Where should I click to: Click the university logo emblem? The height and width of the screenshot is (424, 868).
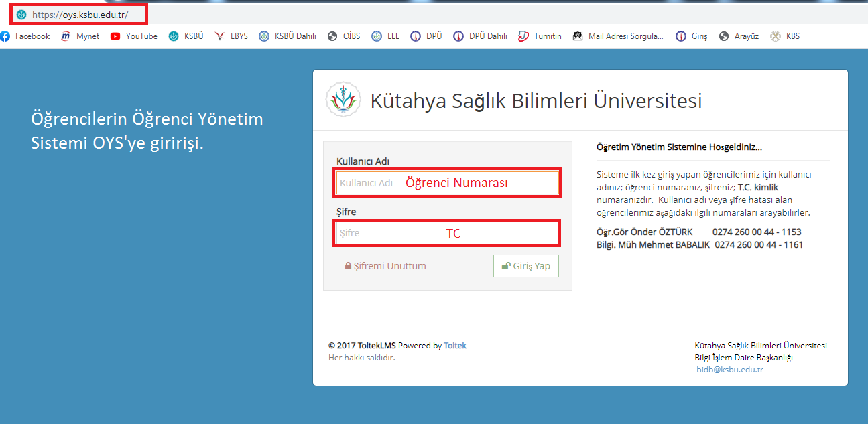pyautogui.click(x=343, y=99)
